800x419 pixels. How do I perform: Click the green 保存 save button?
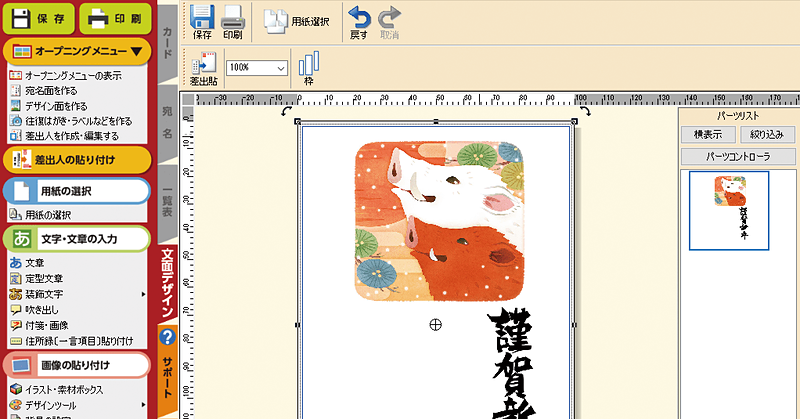39,18
